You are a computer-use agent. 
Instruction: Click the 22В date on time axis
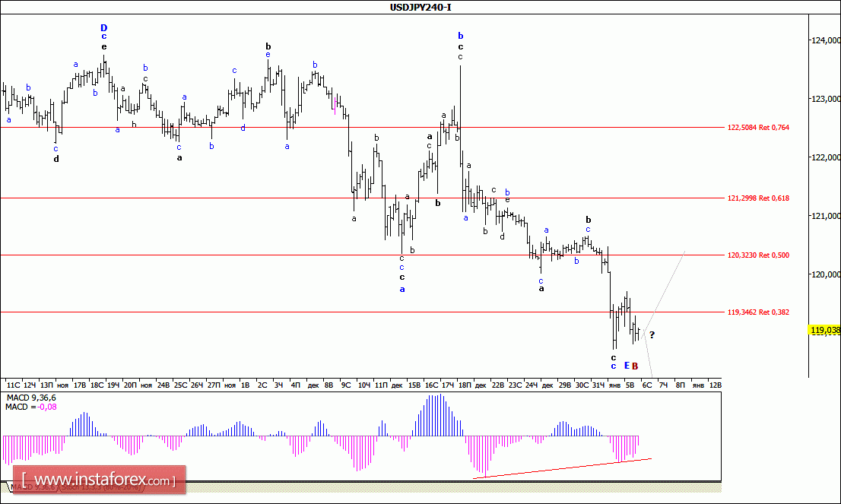[x=498, y=385]
